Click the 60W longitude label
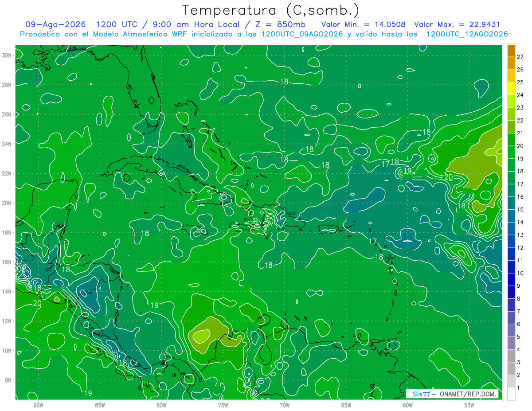This screenshot has height=411, width=532. click(408, 406)
